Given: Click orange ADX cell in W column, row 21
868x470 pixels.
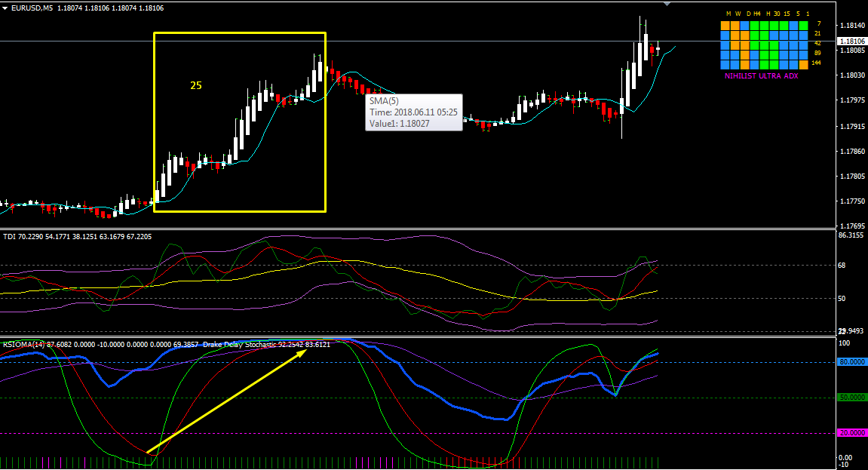Looking at the screenshot, I should click(735, 35).
